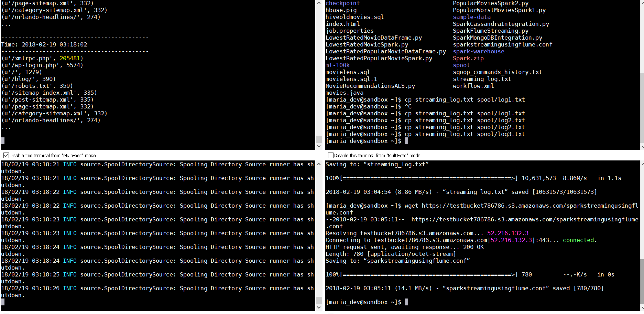Click the '/wp-login.php', 5574 row

42,65
